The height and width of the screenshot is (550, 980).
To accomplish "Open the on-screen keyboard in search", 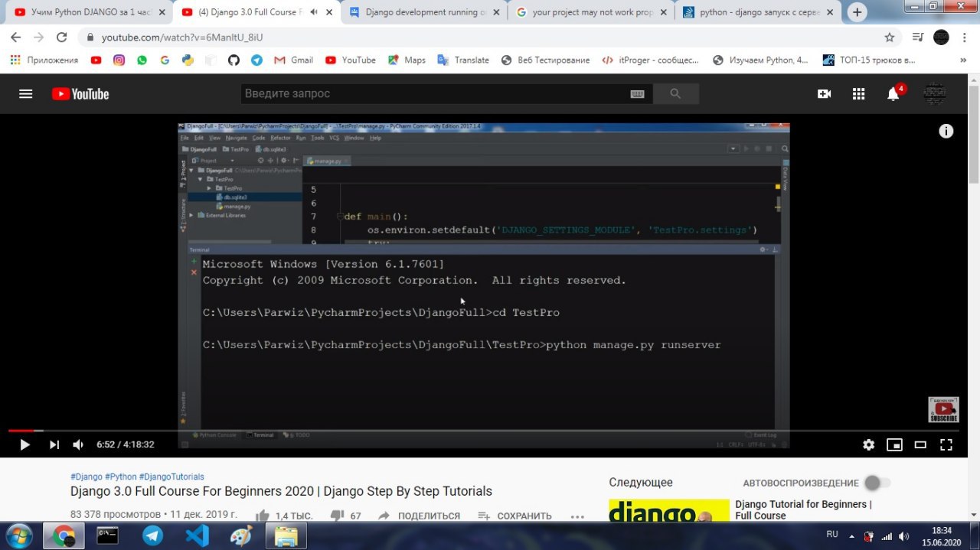I will 637,94.
